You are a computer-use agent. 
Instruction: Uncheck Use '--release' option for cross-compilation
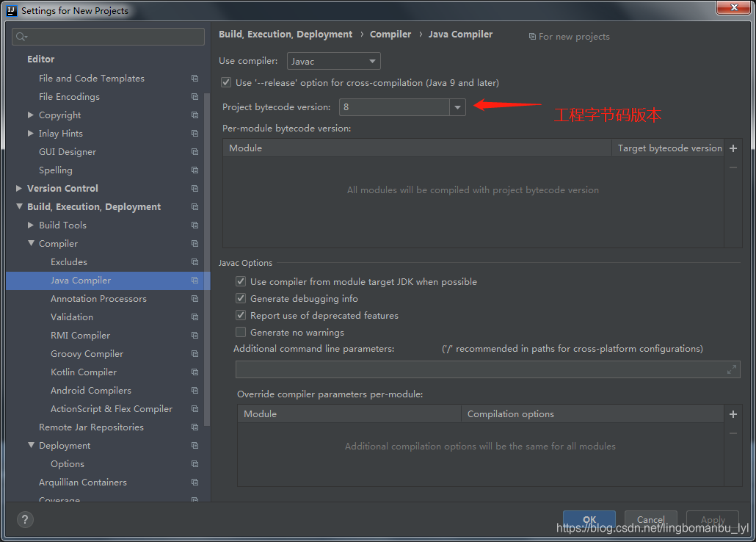click(226, 82)
